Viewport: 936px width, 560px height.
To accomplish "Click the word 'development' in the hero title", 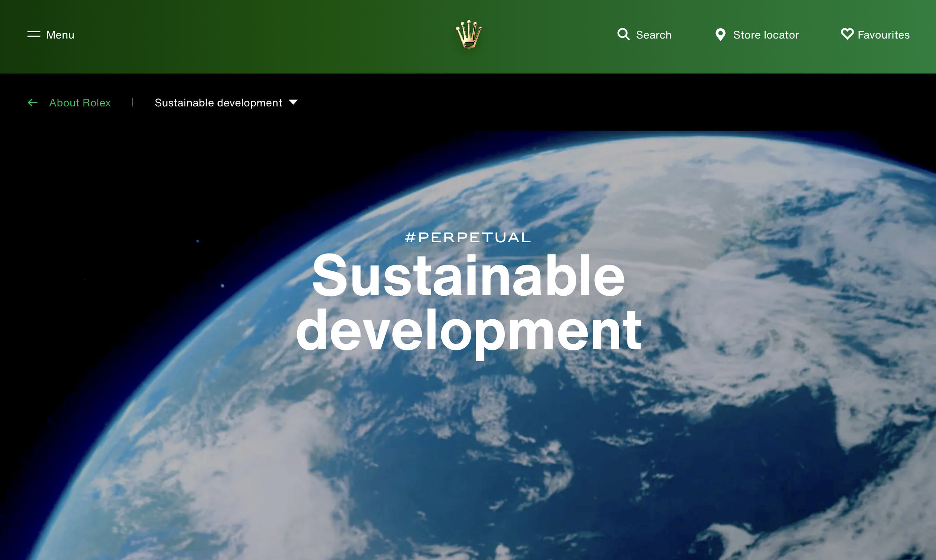I will pos(468,330).
